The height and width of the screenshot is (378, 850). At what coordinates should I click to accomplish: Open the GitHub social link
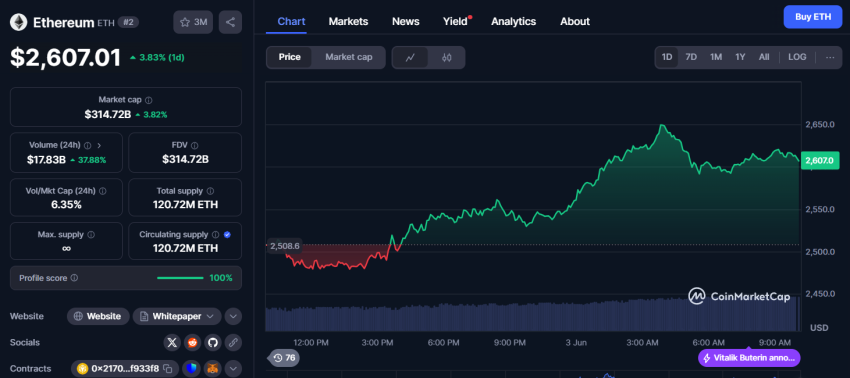[212, 342]
